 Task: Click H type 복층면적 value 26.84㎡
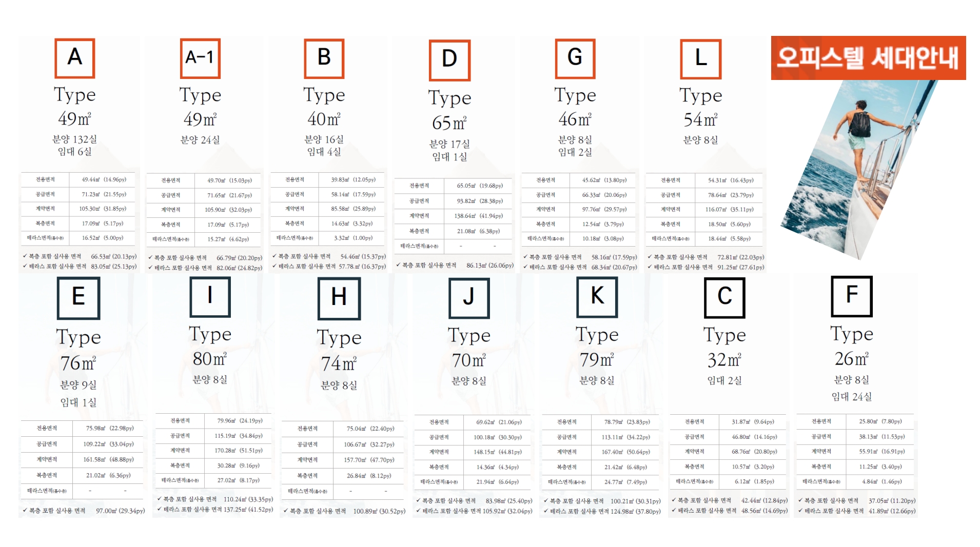[x=369, y=476]
